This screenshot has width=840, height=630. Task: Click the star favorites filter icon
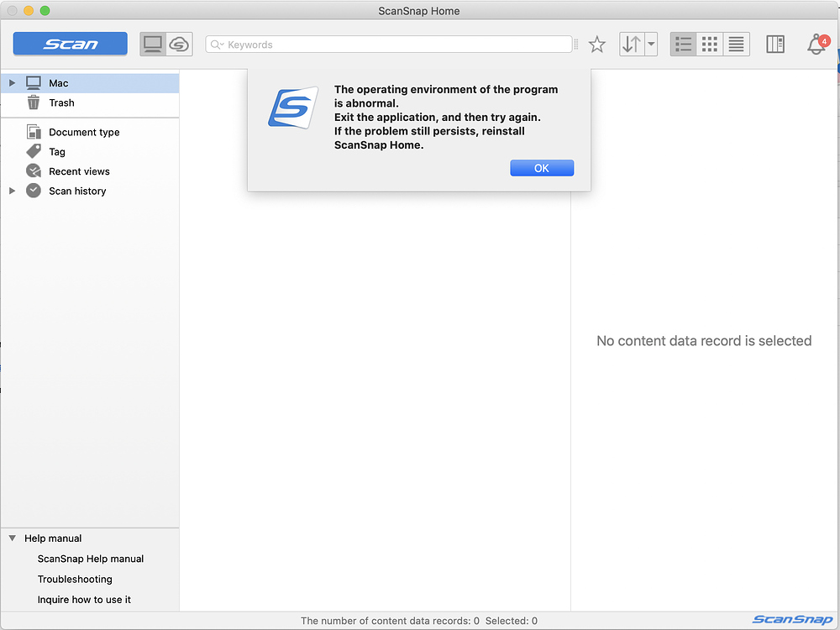(x=596, y=45)
